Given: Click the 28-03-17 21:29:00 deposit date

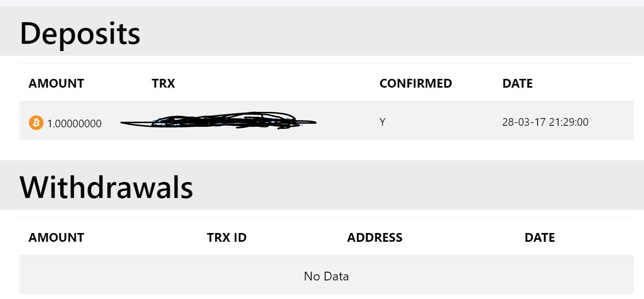Looking at the screenshot, I should pyautogui.click(x=545, y=123).
